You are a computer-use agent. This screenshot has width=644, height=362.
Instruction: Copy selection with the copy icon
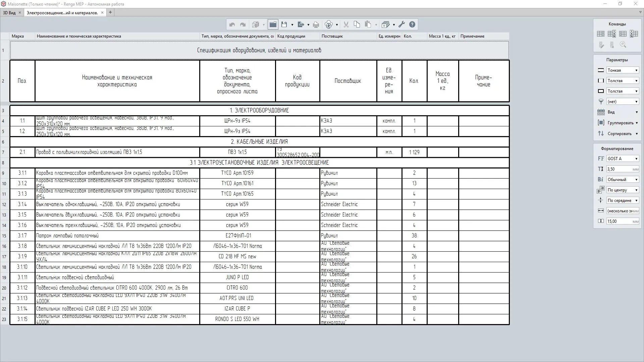[x=357, y=24]
